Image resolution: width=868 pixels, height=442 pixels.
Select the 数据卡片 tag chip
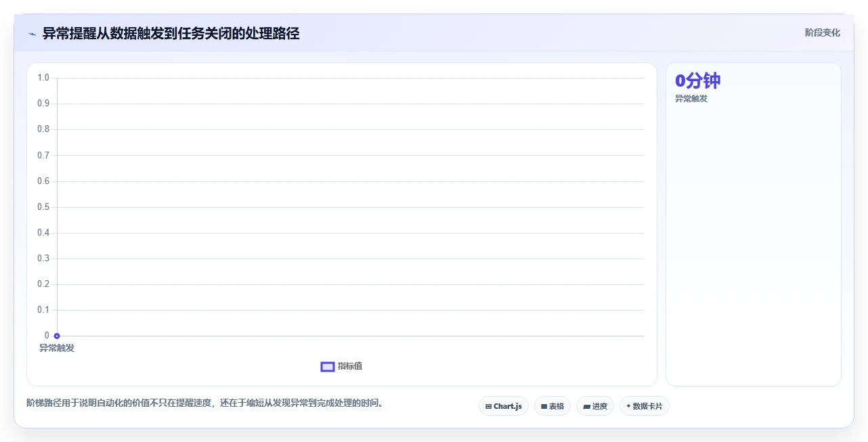coord(644,406)
